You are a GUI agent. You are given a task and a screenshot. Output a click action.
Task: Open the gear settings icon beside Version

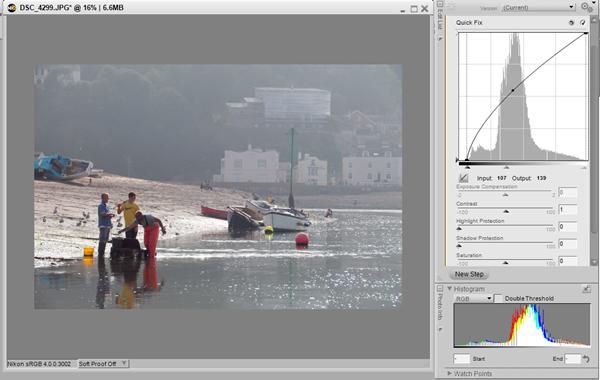click(x=587, y=7)
